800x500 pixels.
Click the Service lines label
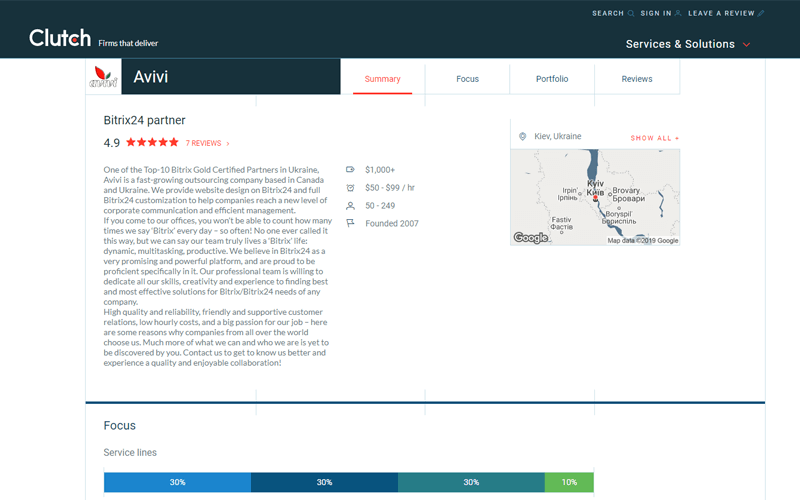(130, 453)
